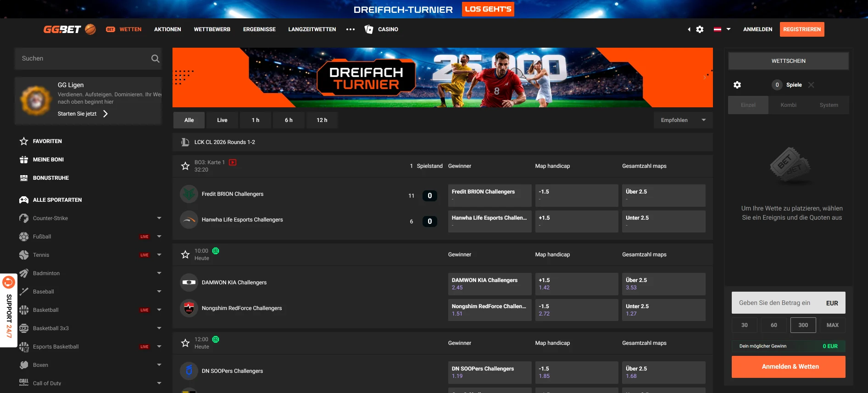Click the collapse arrow beside header gear
The height and width of the screenshot is (393, 868).
pos(689,29)
